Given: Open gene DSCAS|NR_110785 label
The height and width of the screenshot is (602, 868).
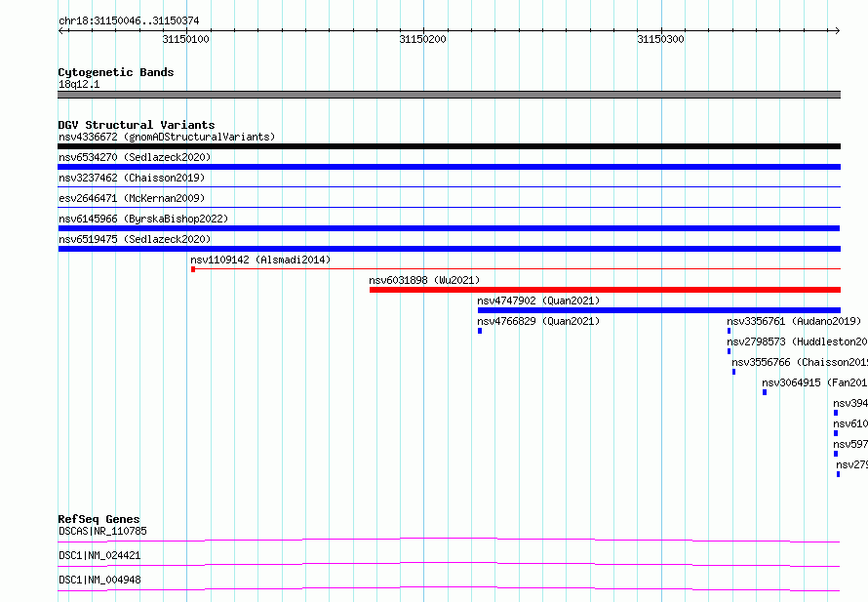Looking at the screenshot, I should pos(102,531).
